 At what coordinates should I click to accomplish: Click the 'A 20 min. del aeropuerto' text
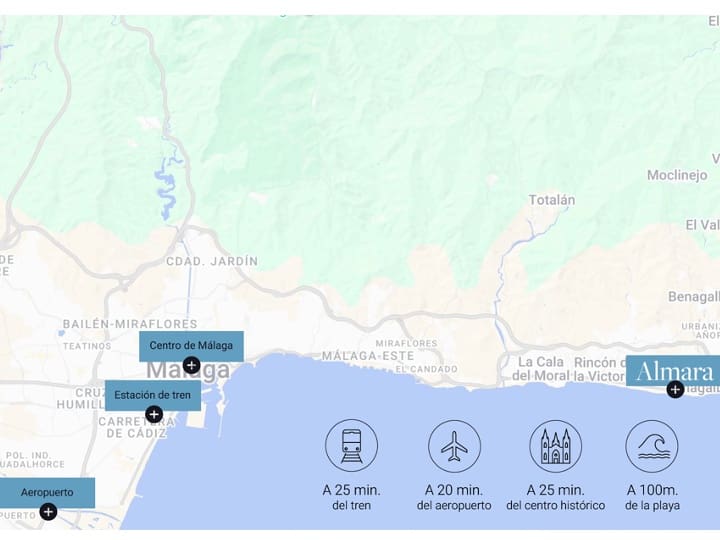click(x=454, y=497)
